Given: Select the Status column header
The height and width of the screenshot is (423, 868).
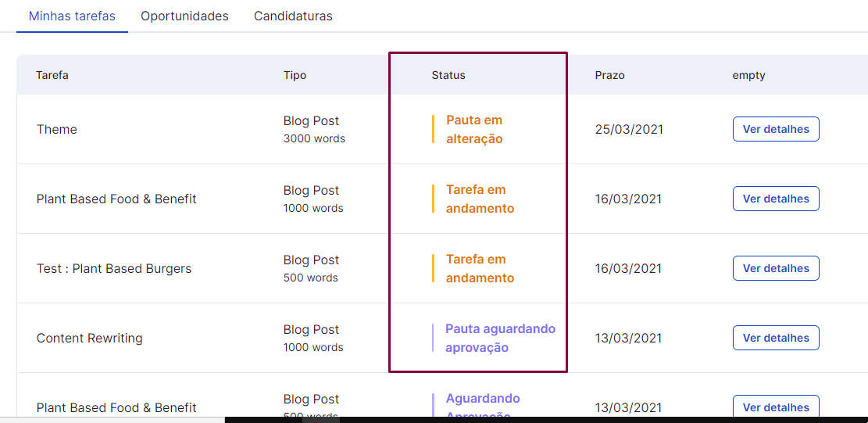Looking at the screenshot, I should click(x=448, y=75).
